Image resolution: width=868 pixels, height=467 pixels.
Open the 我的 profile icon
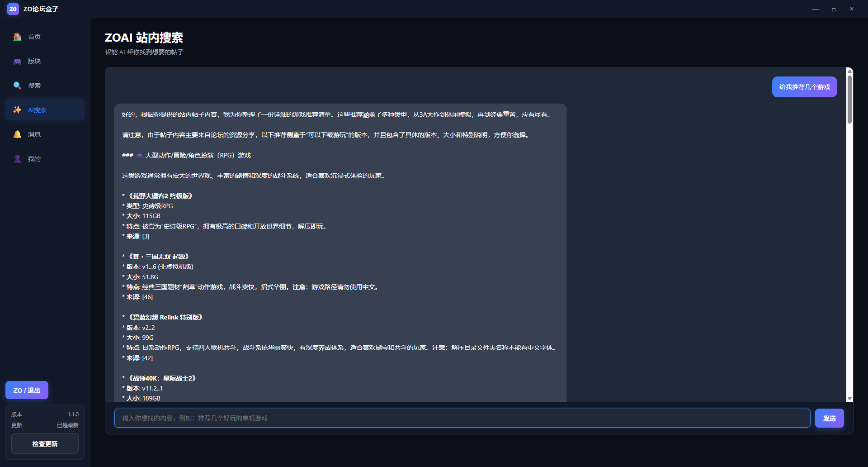point(17,159)
